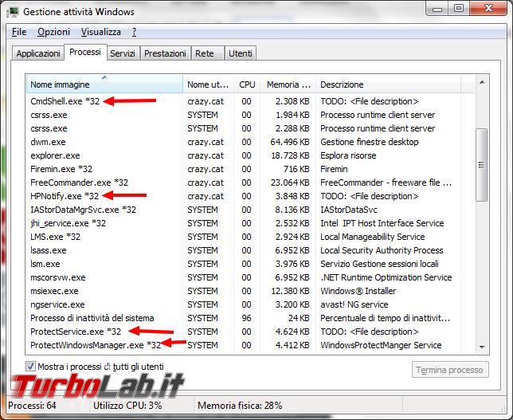Close the Gestione attività Windows window
513x420 pixels.
tap(488, 9)
